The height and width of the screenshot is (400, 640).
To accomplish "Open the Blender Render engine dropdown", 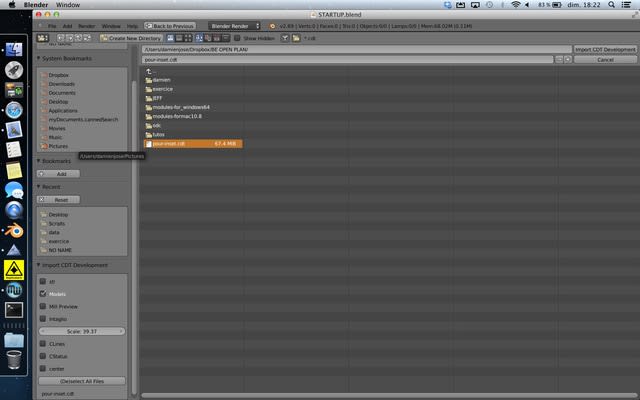I will (235, 25).
